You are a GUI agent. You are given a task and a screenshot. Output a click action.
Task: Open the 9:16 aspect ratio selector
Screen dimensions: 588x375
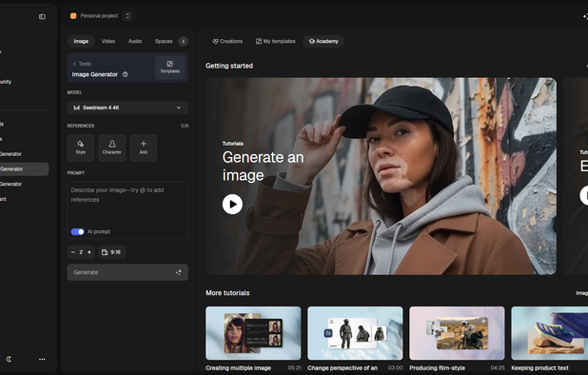(x=112, y=252)
